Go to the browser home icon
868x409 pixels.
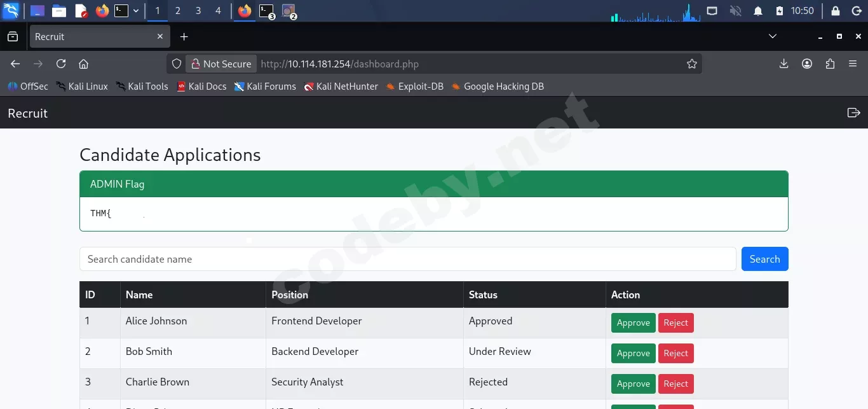click(83, 64)
